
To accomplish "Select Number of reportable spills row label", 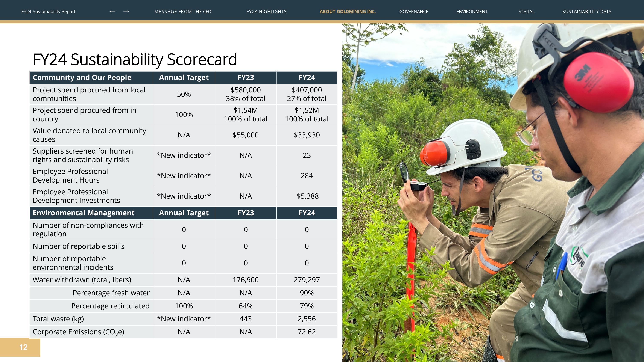I will [79, 246].
